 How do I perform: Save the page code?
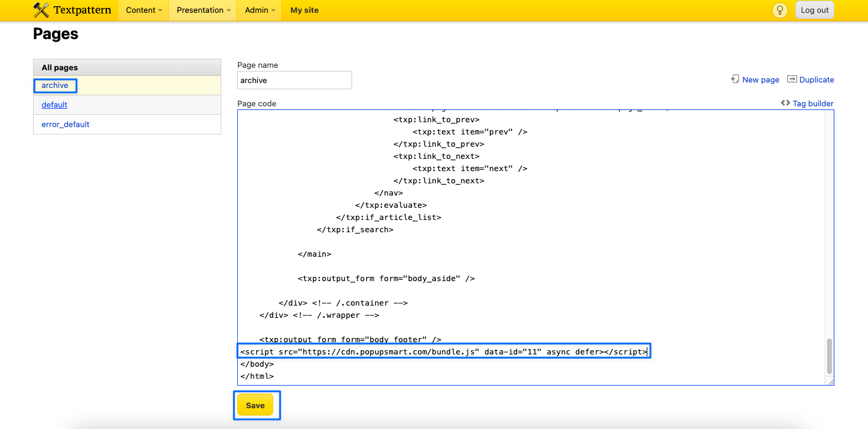point(255,405)
